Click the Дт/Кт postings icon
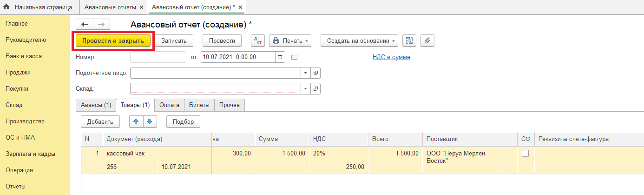 258,40
